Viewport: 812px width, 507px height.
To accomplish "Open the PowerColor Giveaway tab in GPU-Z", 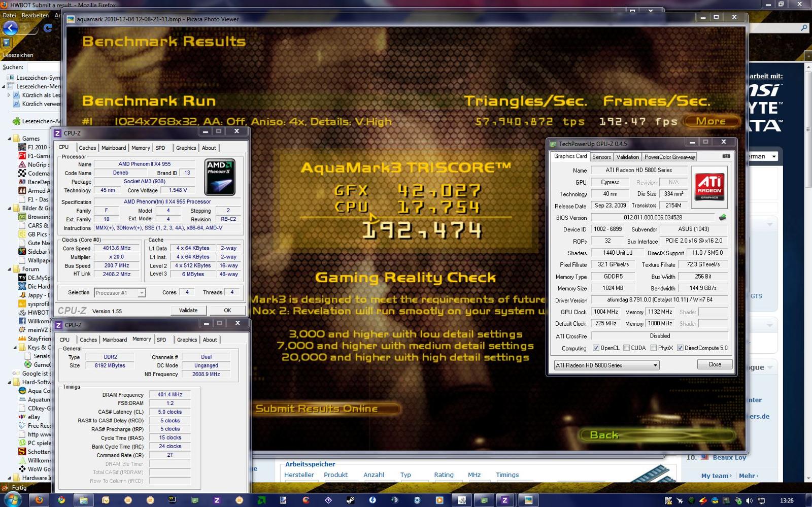I will [x=669, y=157].
